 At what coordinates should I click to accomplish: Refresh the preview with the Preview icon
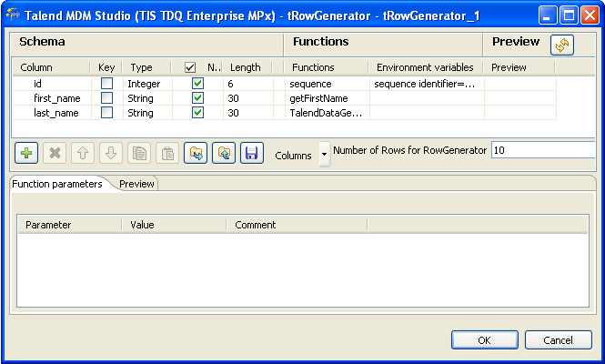561,45
